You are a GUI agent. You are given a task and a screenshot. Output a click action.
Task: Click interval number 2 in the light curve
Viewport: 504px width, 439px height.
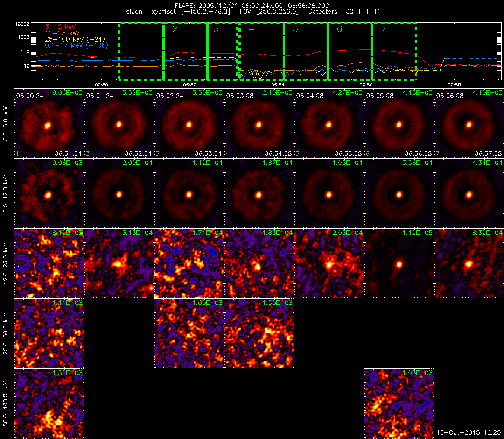[x=175, y=29]
